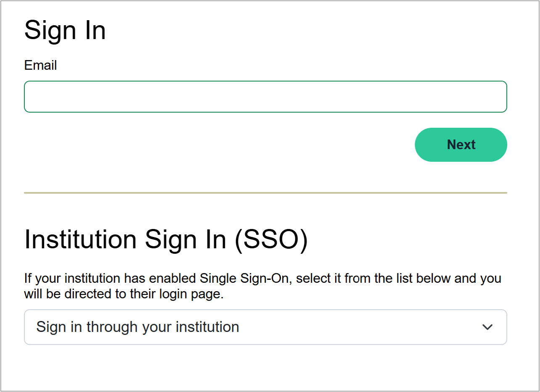540x392 pixels.
Task: Click the horizontal divider below Next
Action: pos(265,193)
